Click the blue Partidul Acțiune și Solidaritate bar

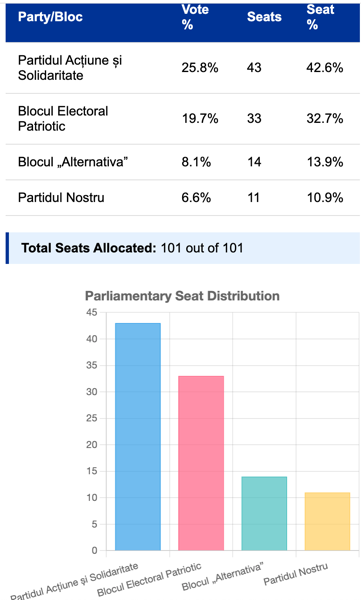138,437
